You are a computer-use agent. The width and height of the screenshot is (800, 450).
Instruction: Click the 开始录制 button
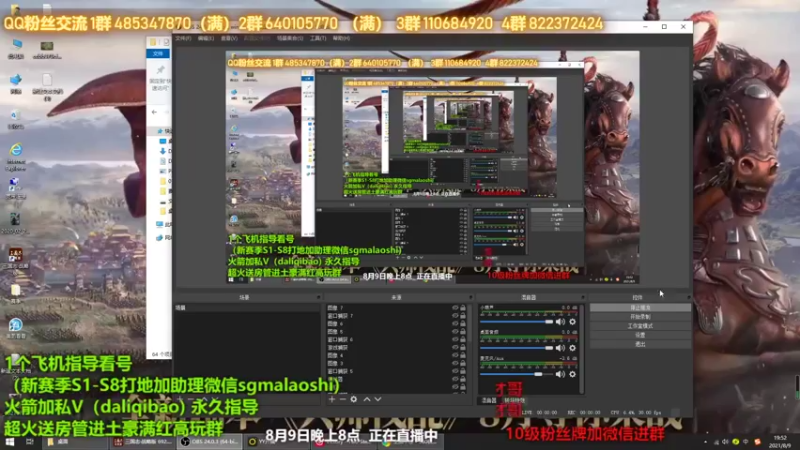640,317
